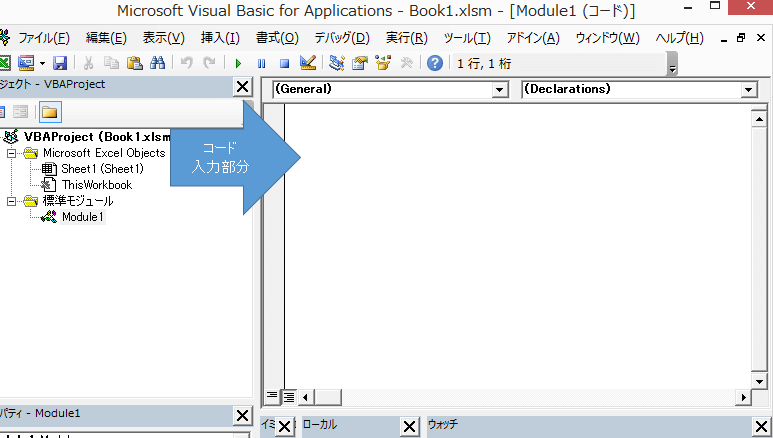The image size is (773, 438).
Task: Click code window scroll up arrow
Action: 759,119
